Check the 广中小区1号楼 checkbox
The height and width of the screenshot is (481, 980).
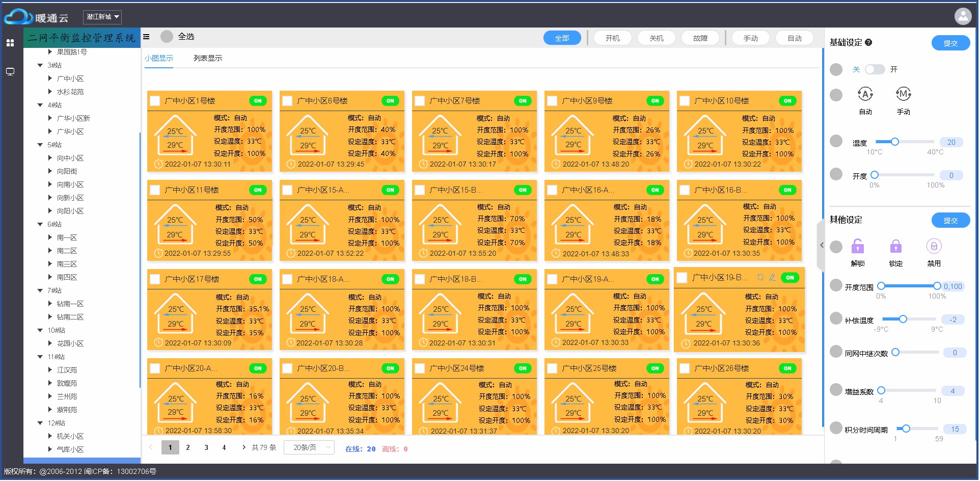click(x=155, y=101)
